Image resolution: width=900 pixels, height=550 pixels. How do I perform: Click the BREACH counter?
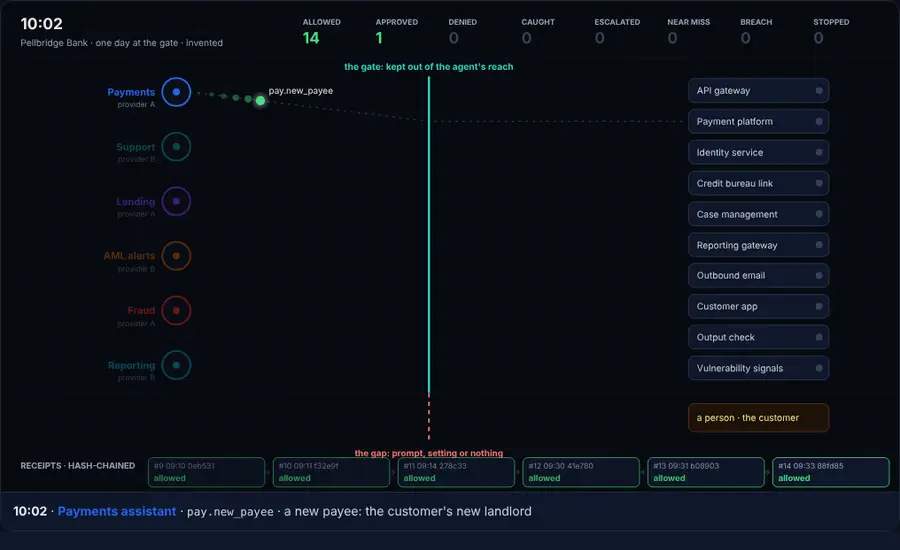click(756, 31)
